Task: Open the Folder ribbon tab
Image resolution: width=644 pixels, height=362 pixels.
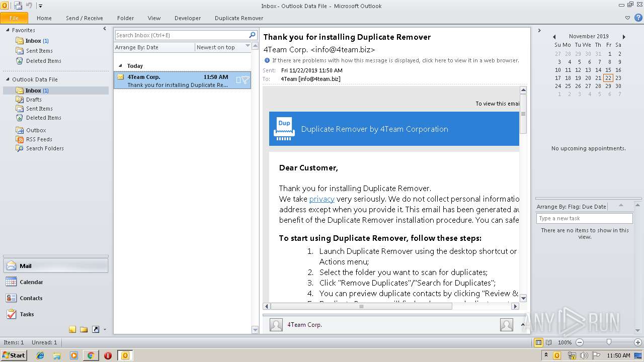Action: 126,18
